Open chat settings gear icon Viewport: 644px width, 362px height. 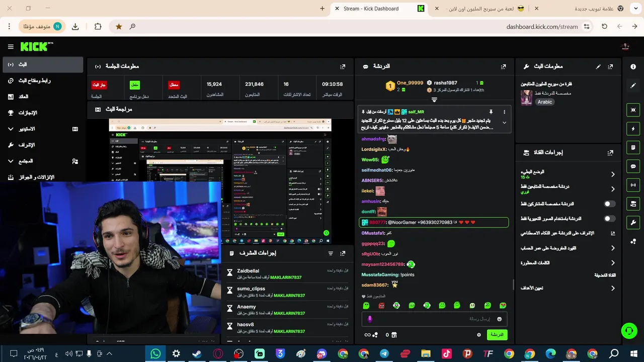pyautogui.click(x=478, y=335)
